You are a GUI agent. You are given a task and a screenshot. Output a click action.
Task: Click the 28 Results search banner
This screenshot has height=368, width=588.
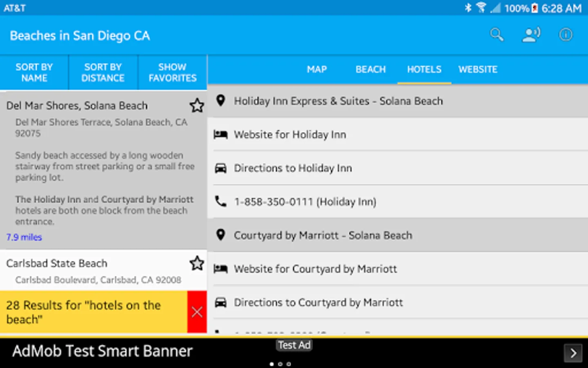click(x=94, y=312)
